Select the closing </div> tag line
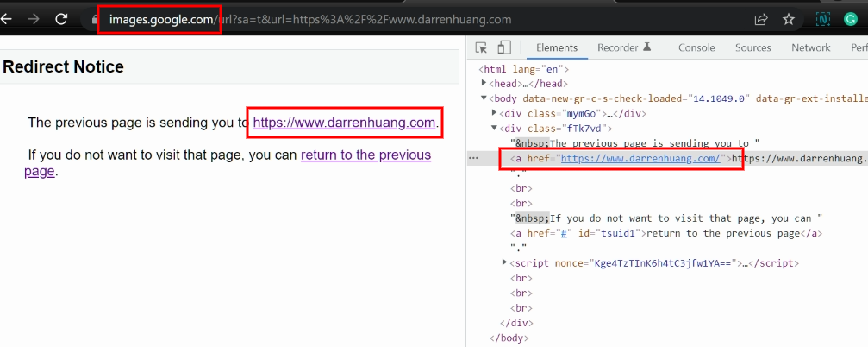The height and width of the screenshot is (347, 868). tap(516, 323)
